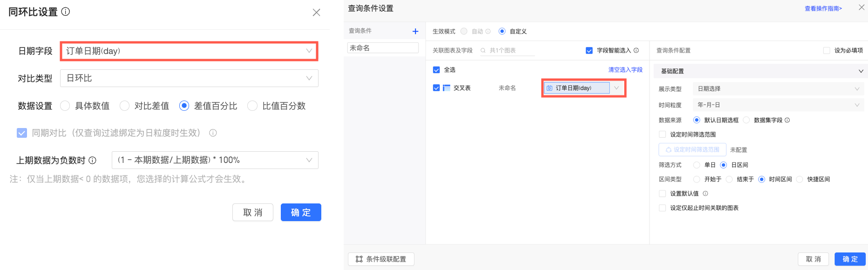This screenshot has width=868, height=270.
Task: Select 快捷区间 interval type radio
Action: [x=800, y=179]
